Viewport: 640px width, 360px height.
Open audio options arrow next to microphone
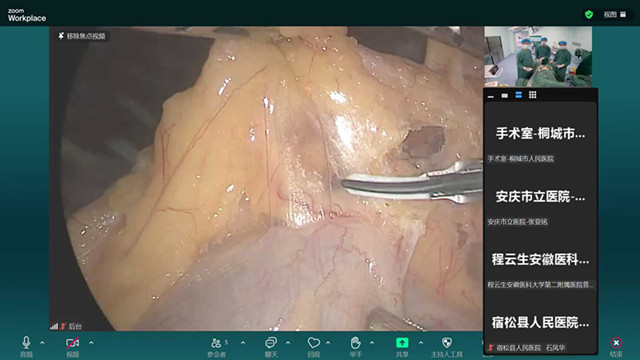coord(42,343)
